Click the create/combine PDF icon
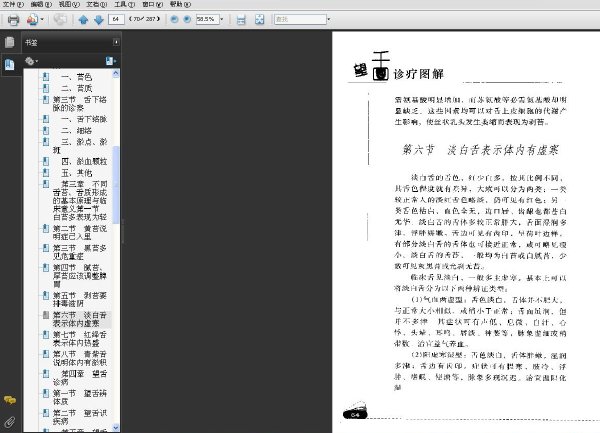The height and width of the screenshot is (433, 600). (x=33, y=20)
